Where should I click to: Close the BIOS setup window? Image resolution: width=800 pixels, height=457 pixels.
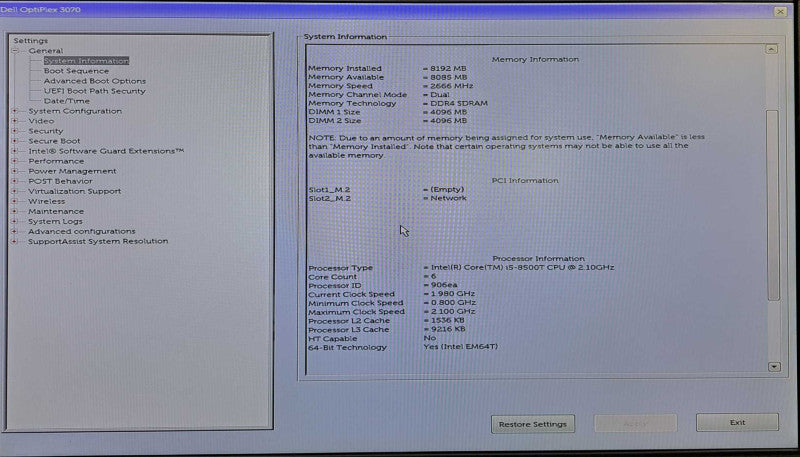pos(780,11)
